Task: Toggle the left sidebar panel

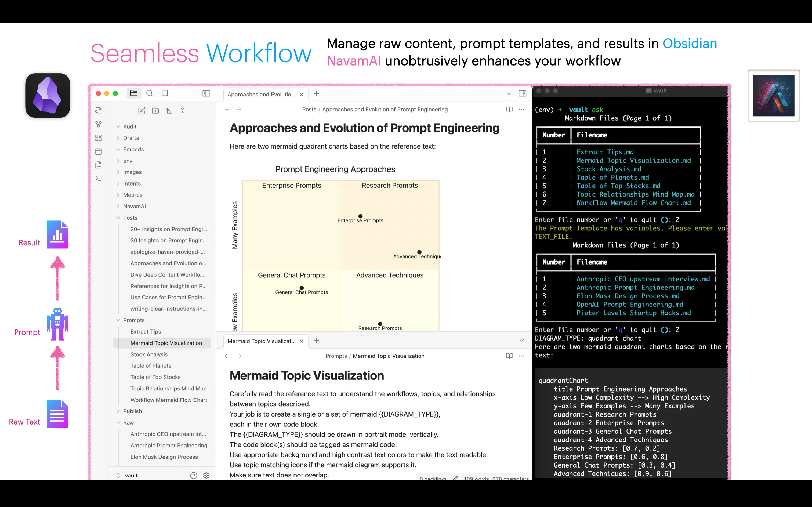Action: [206, 93]
